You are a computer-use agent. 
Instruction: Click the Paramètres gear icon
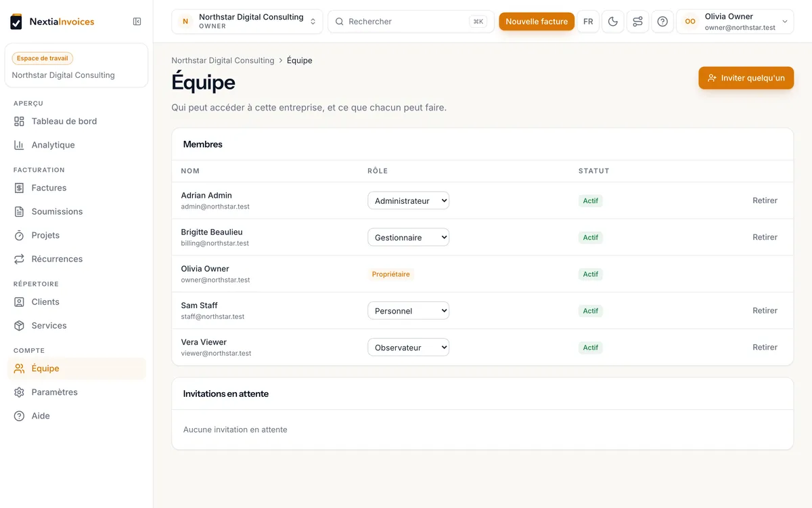point(19,392)
